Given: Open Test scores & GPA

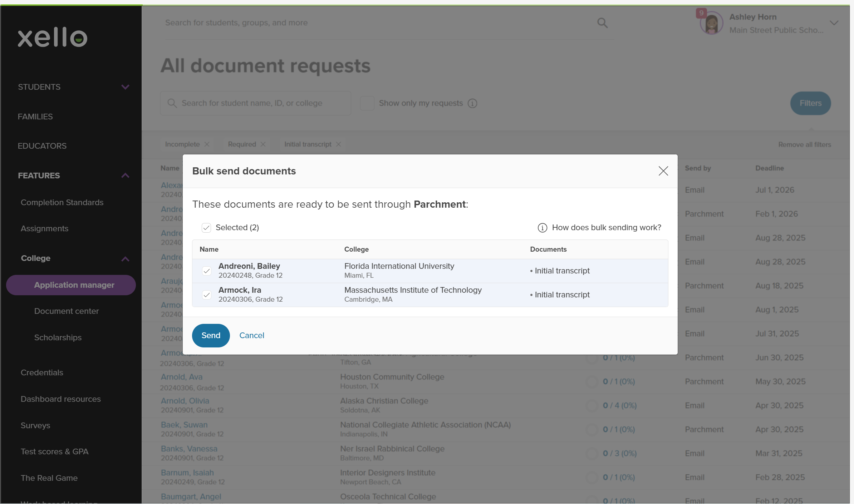Looking at the screenshot, I should [54, 451].
